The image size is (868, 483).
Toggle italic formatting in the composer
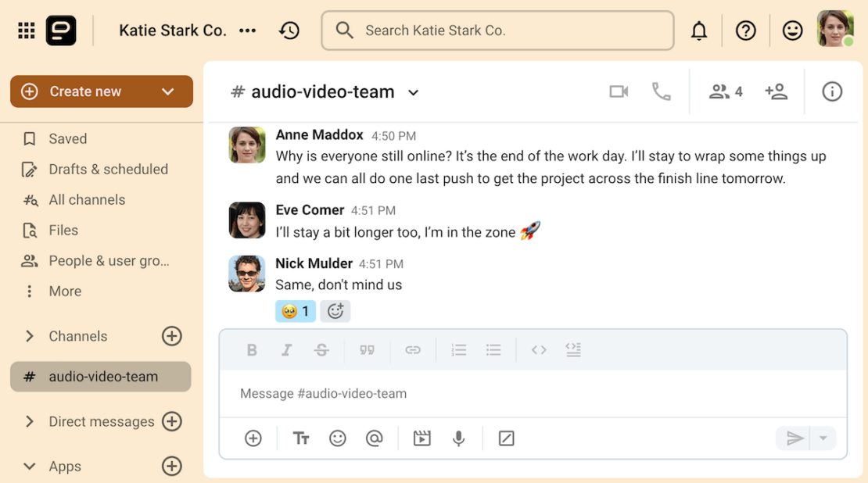[286, 349]
